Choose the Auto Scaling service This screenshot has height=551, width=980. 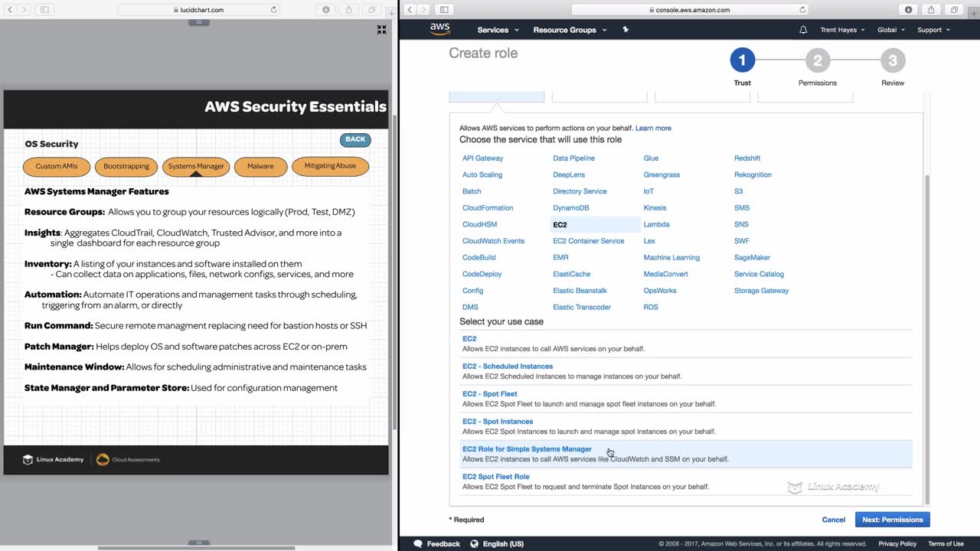pos(482,175)
